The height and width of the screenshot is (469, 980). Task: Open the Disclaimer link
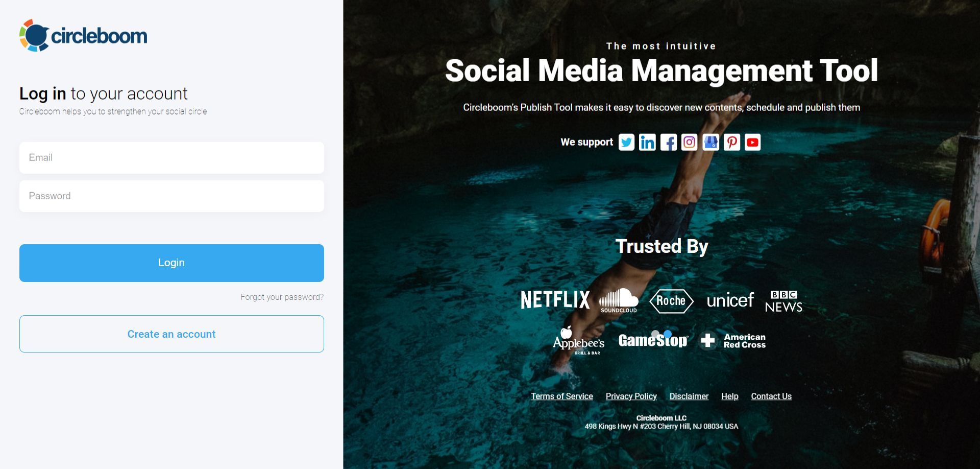click(689, 396)
